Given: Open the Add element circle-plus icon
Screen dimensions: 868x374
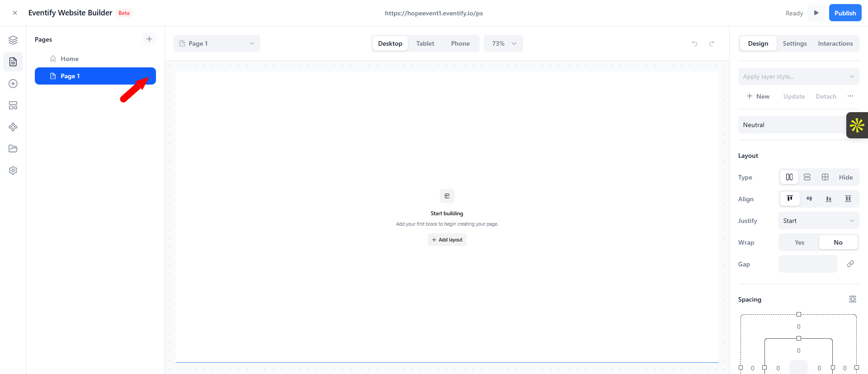Looking at the screenshot, I should pos(13,84).
